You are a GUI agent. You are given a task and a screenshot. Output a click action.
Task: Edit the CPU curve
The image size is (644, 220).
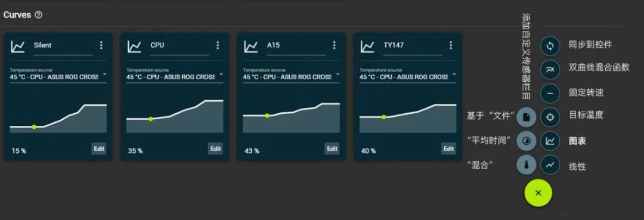[x=216, y=148]
